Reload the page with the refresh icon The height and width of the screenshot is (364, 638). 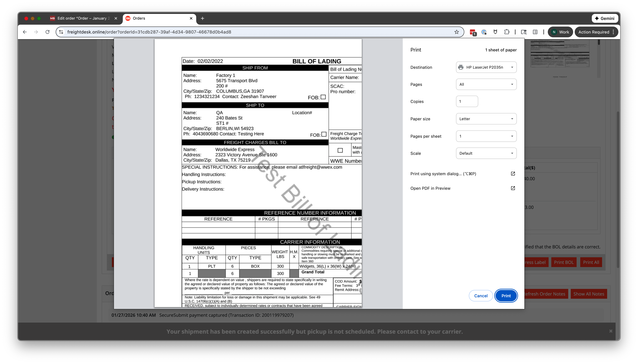click(47, 32)
